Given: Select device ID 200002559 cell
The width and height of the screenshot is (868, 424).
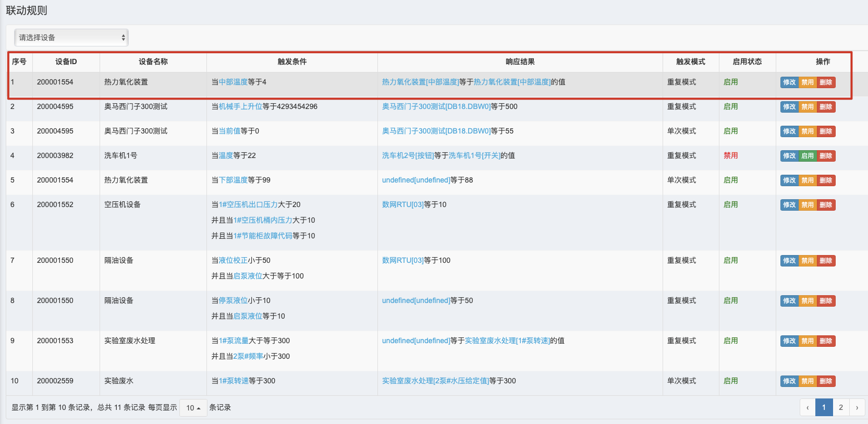Looking at the screenshot, I should click(x=55, y=381).
